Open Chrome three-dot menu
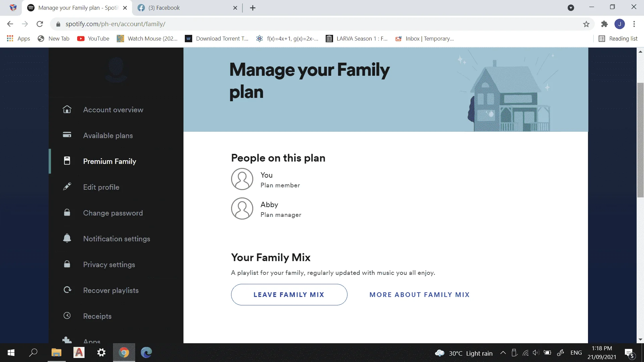The height and width of the screenshot is (362, 644). 634,24
